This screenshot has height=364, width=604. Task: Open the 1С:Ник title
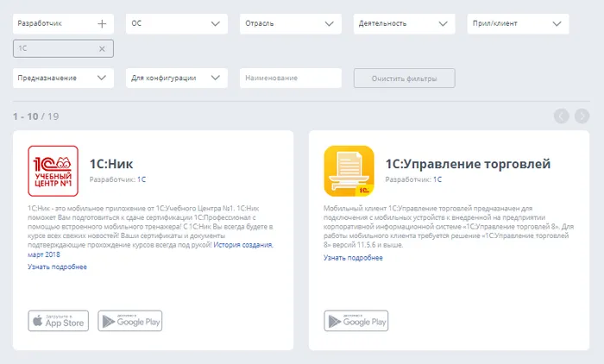[x=111, y=164]
